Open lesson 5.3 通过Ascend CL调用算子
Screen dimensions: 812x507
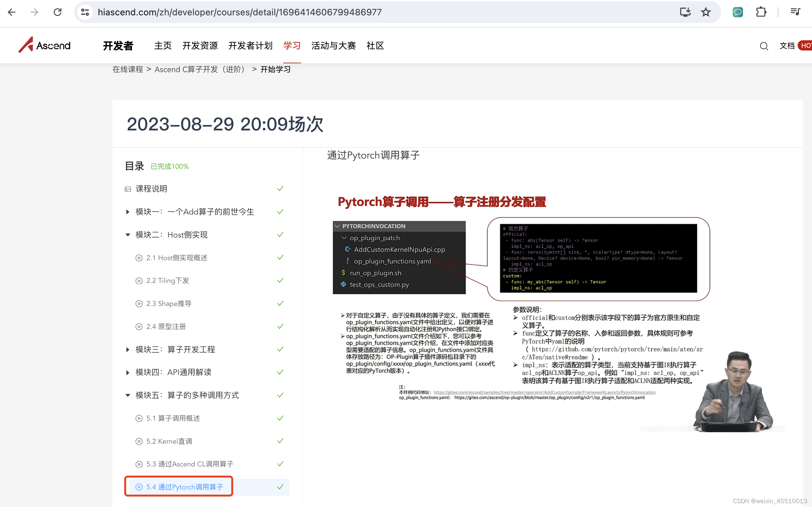(x=190, y=464)
